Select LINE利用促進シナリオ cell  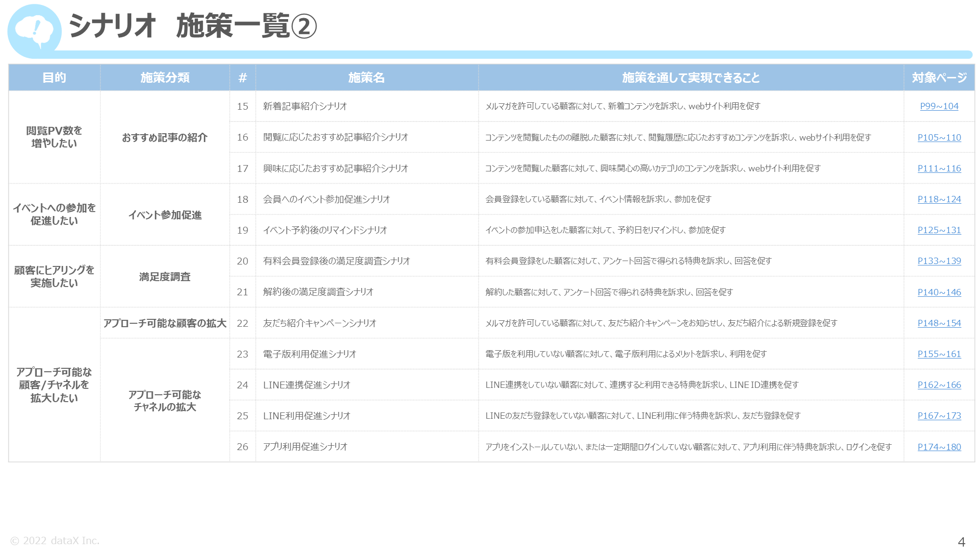367,416
